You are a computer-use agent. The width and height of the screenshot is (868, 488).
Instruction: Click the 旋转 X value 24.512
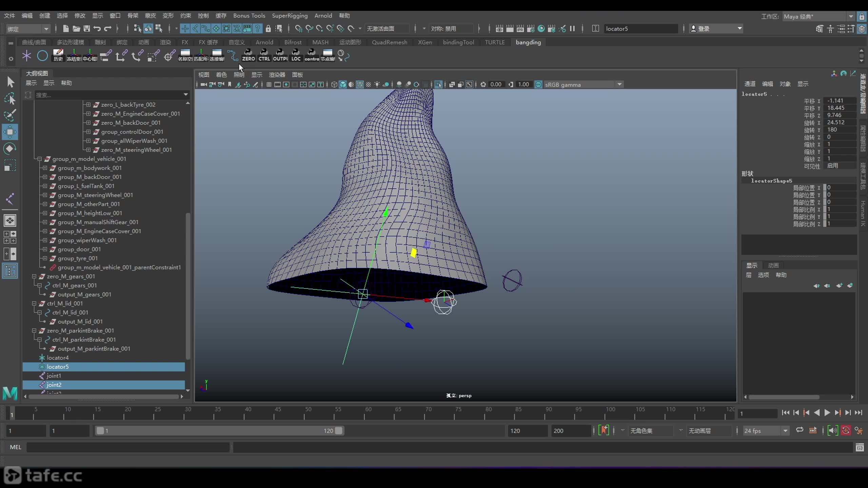pos(840,122)
